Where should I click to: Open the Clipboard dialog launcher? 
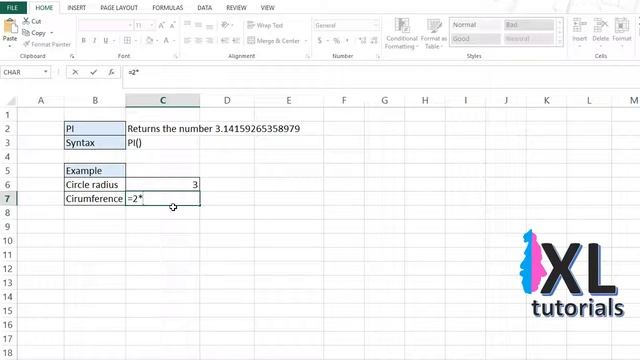point(72,56)
